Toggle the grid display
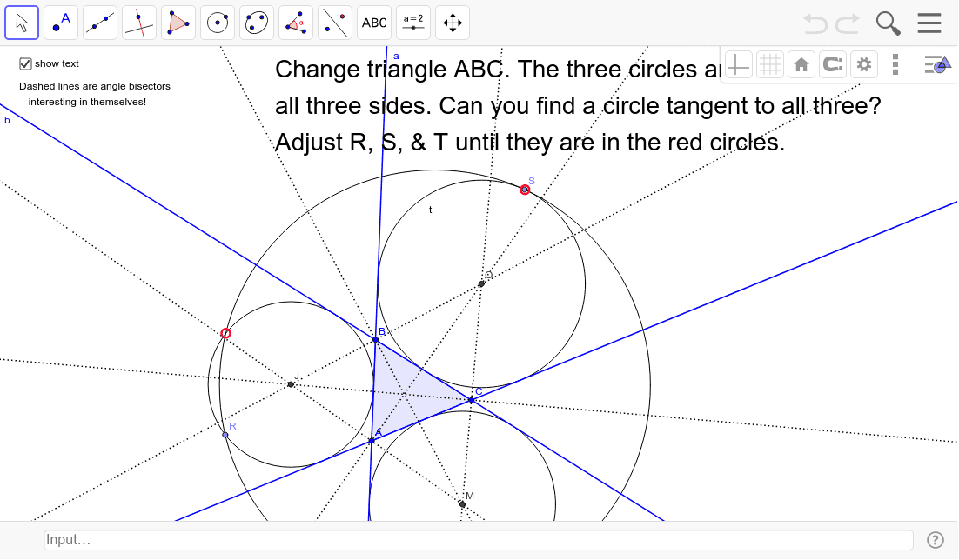The height and width of the screenshot is (560, 959). [x=770, y=64]
